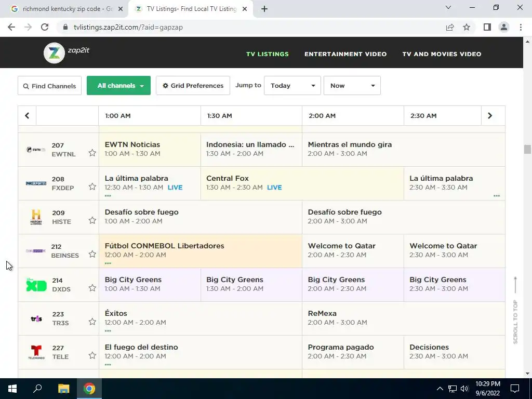Click the address bar URL
The image size is (532, 399).
128,27
